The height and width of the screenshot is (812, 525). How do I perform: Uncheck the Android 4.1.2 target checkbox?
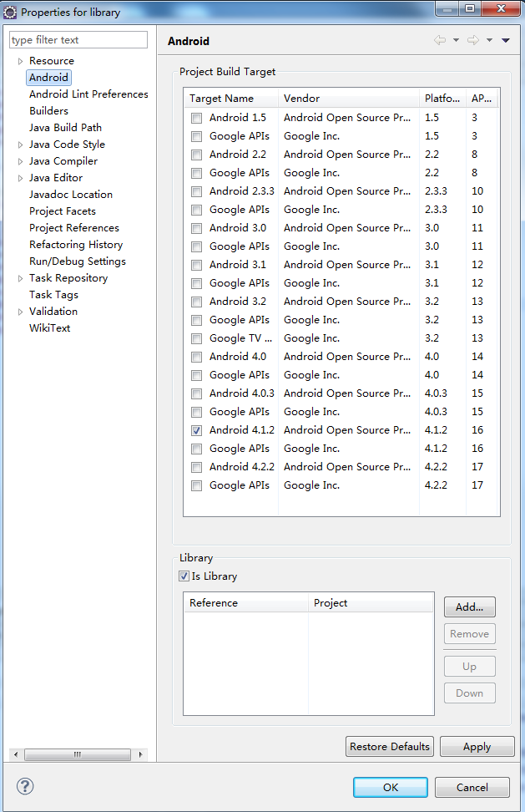[196, 430]
